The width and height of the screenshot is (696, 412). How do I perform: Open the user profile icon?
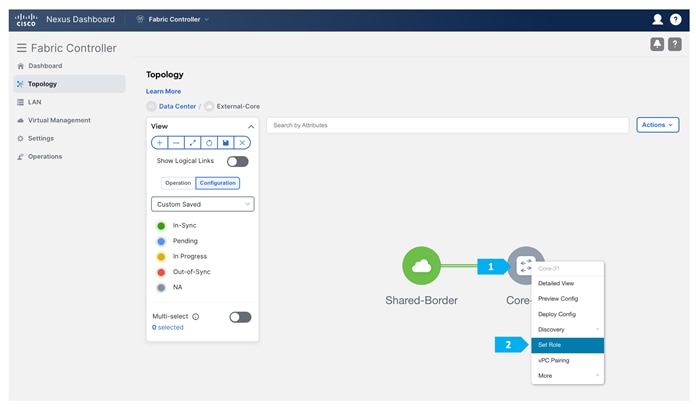657,19
